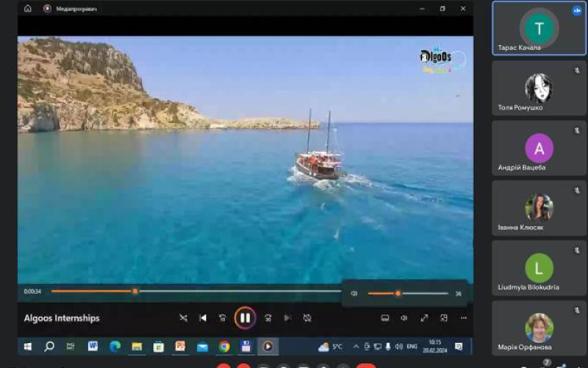
Task: Mute audio via the volume popup speaker icon
Action: [x=354, y=293]
